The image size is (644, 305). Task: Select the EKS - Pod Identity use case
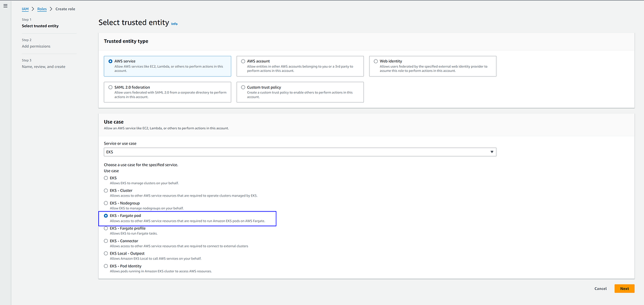click(106, 266)
